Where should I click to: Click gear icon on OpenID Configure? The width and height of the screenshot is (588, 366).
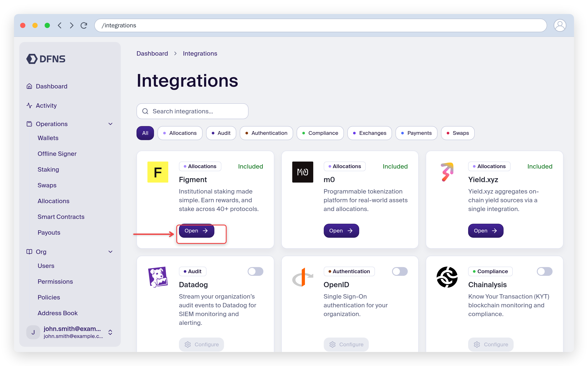tap(332, 345)
